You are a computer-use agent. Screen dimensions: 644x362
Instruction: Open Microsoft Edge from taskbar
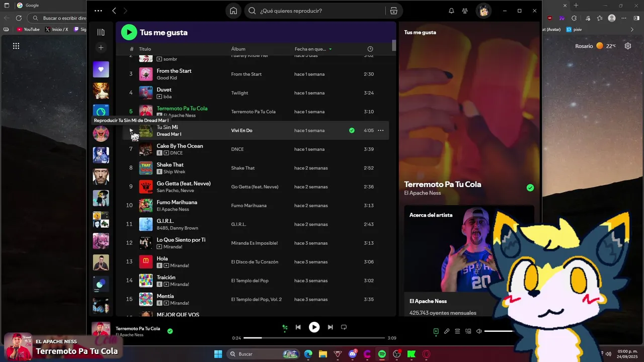[x=308, y=354]
